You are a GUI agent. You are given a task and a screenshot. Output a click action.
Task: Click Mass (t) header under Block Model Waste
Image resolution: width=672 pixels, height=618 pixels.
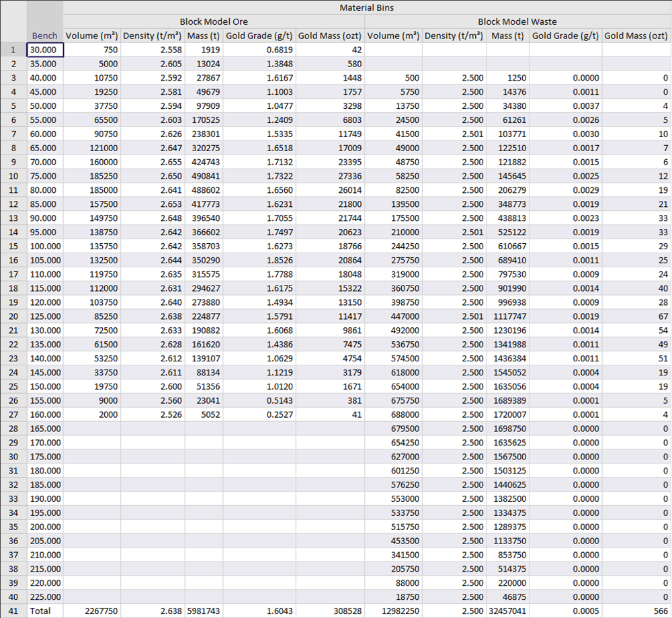point(507,36)
